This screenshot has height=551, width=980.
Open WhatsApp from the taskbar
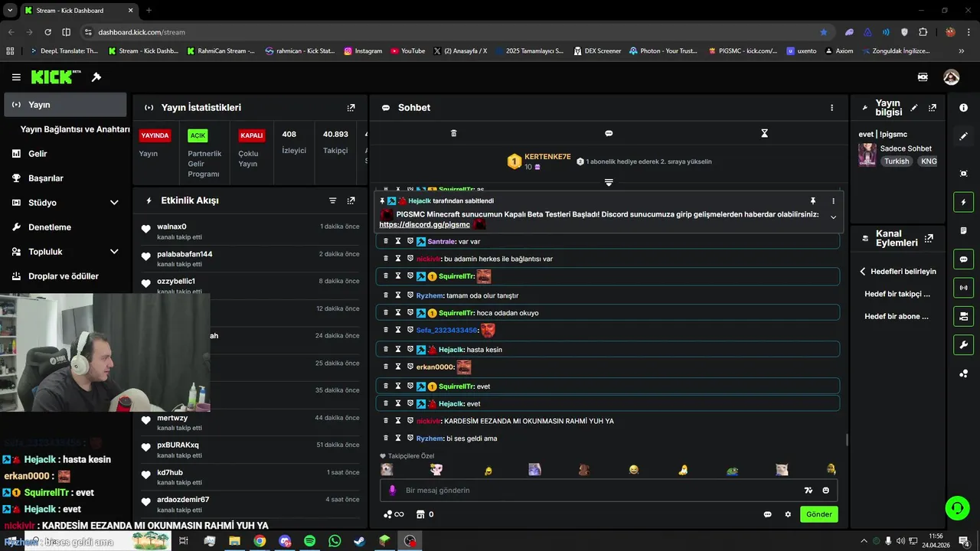335,541
